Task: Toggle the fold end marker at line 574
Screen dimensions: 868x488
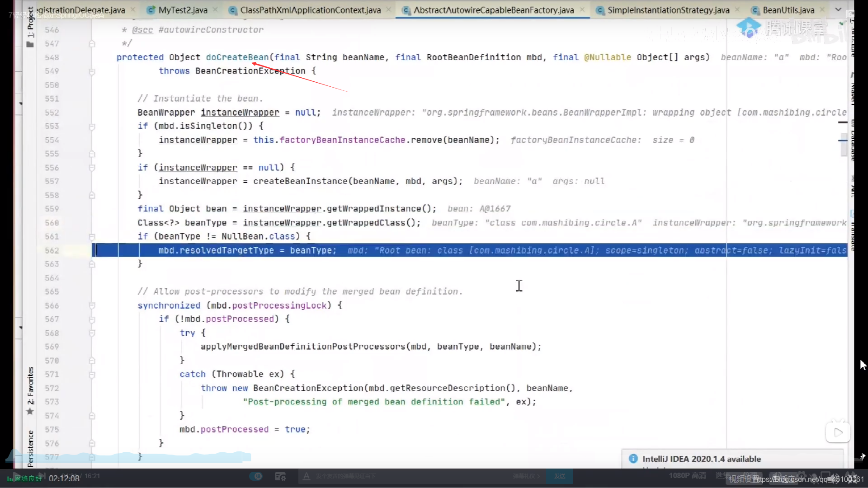Action: click(x=92, y=416)
